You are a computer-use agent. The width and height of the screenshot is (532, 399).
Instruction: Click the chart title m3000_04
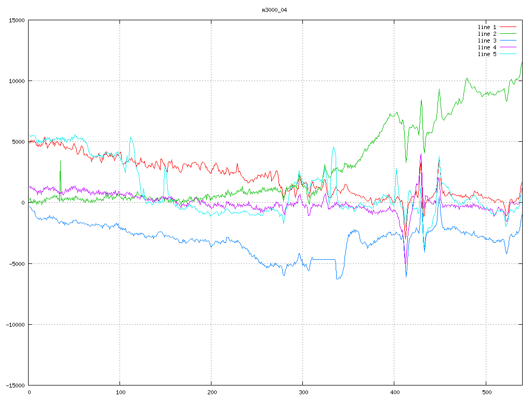tap(274, 10)
